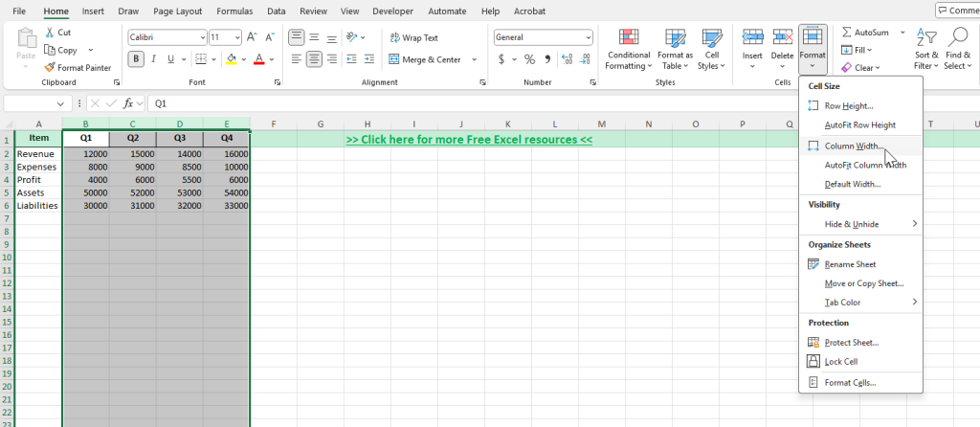Image resolution: width=980 pixels, height=427 pixels.
Task: Choose Column Width menu item
Action: click(x=860, y=146)
